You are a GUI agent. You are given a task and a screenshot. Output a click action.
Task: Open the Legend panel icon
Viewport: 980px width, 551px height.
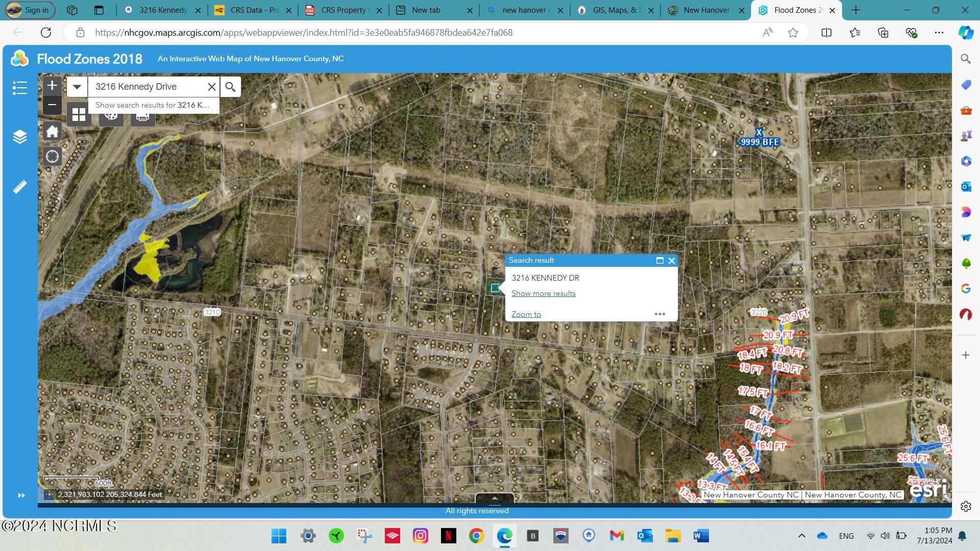point(19,88)
